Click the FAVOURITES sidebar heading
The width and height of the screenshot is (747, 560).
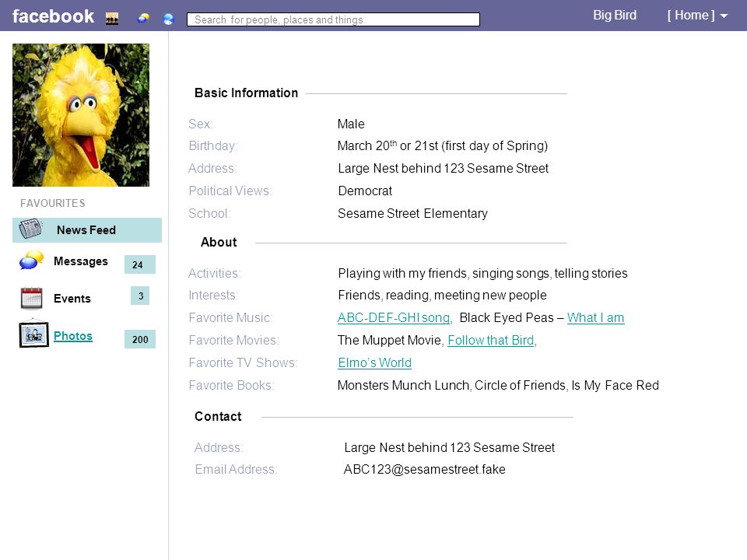(x=52, y=203)
